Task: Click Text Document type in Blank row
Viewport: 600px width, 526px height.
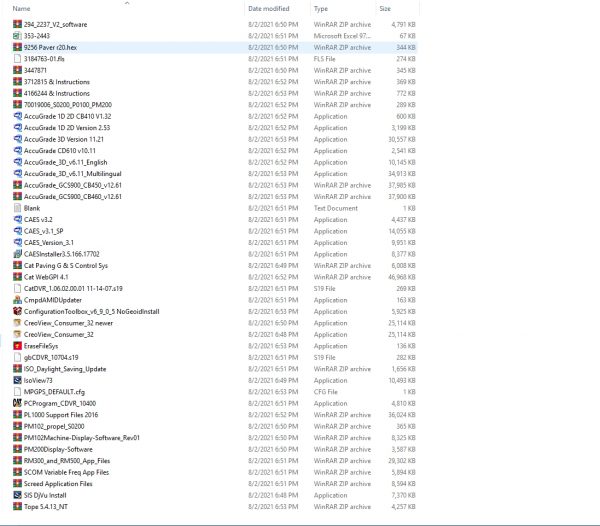Action: 336,208
